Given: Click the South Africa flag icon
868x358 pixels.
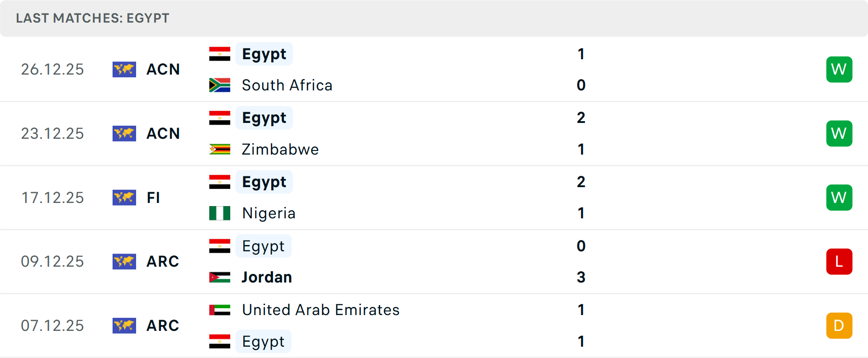Looking at the screenshot, I should coord(220,85).
